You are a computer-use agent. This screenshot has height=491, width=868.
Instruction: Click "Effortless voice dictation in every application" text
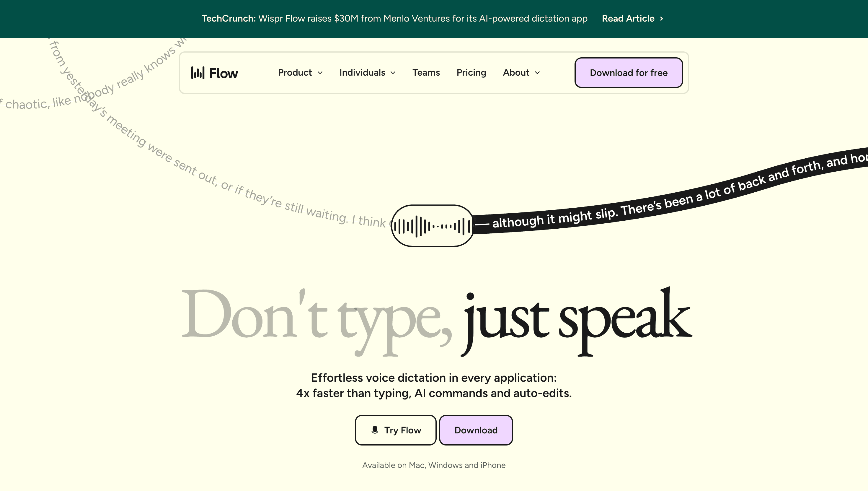pyautogui.click(x=434, y=378)
